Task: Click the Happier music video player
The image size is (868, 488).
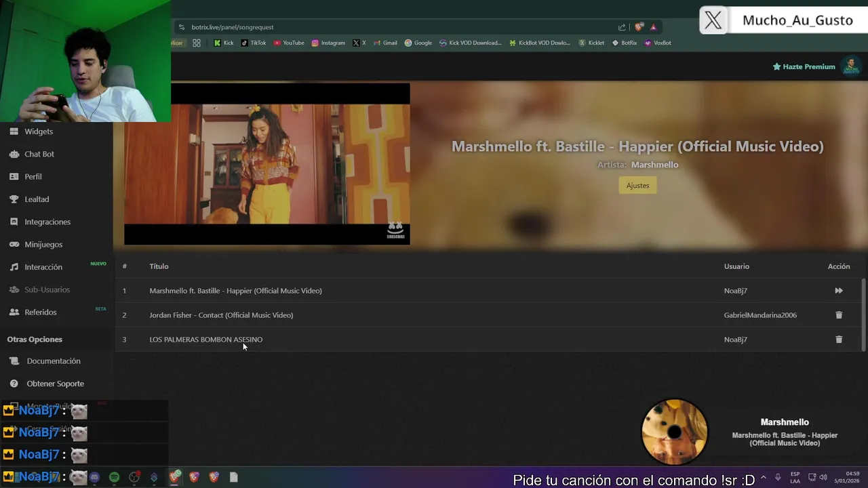Action: pyautogui.click(x=267, y=164)
